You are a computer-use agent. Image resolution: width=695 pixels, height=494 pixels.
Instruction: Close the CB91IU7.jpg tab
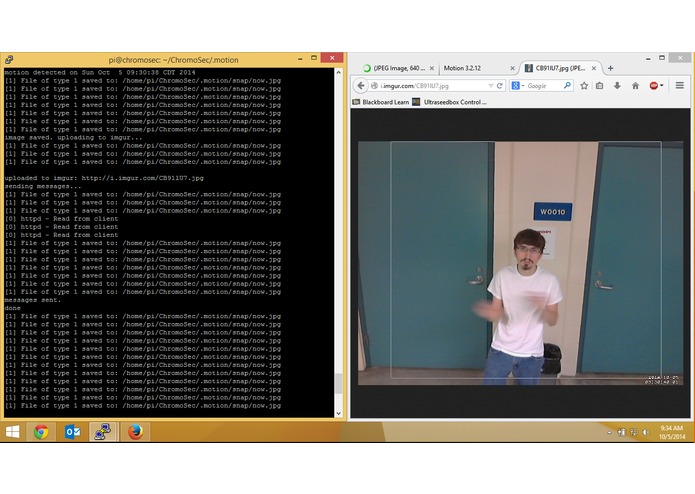[594, 68]
